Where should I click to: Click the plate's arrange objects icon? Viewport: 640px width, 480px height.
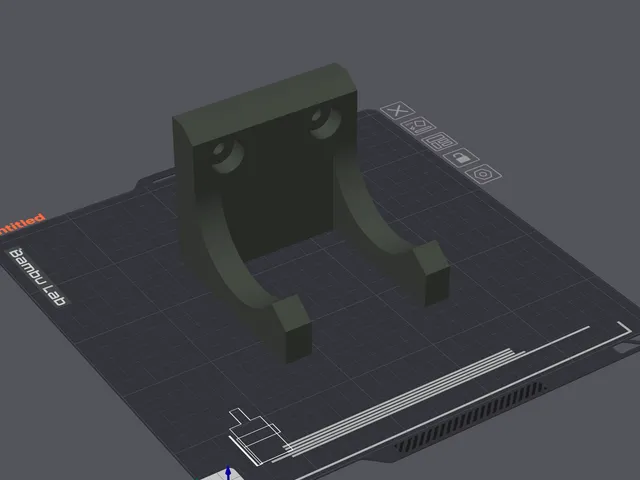(439, 142)
